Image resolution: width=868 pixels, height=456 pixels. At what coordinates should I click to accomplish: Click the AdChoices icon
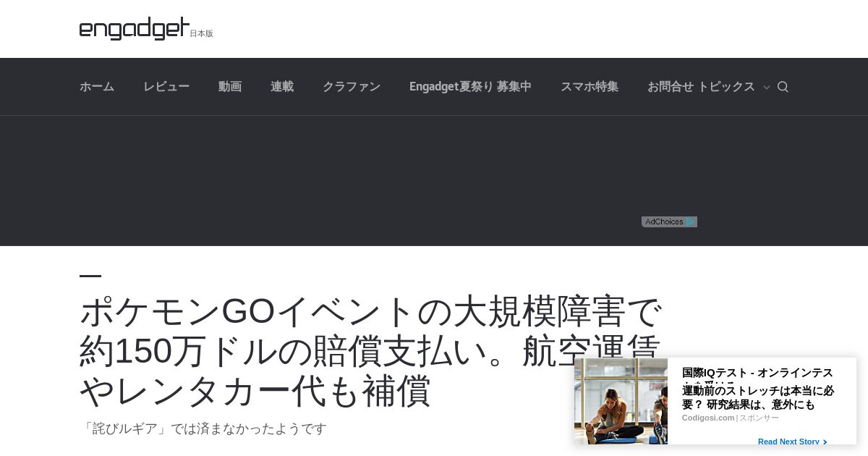pyautogui.click(x=669, y=222)
